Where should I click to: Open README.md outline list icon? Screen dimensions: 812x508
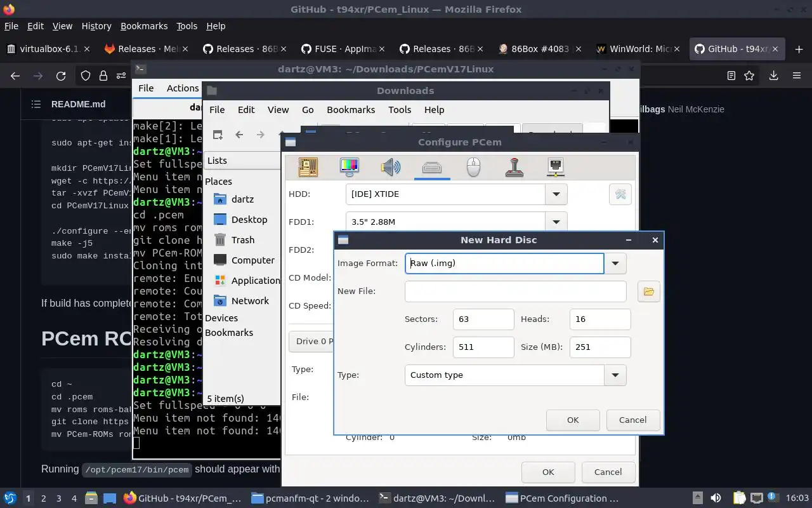(x=36, y=104)
